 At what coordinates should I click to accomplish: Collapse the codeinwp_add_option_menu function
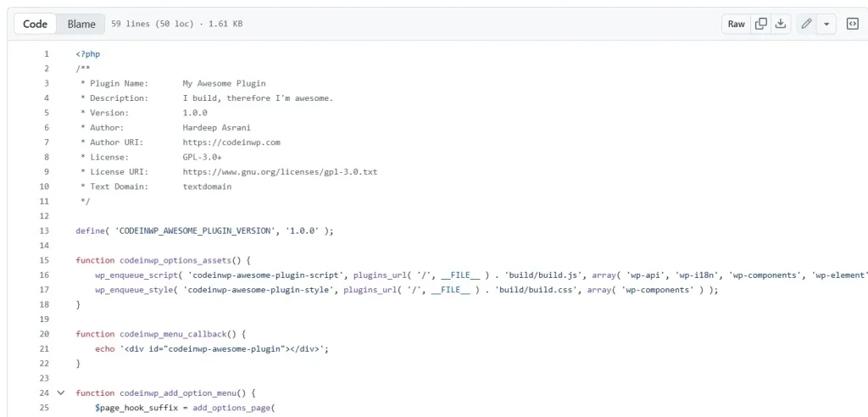[60, 392]
